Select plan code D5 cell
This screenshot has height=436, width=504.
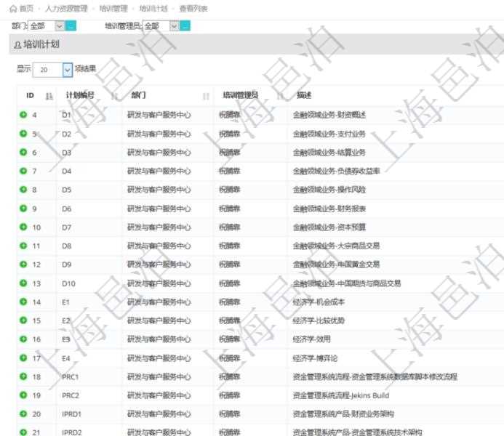tap(66, 190)
